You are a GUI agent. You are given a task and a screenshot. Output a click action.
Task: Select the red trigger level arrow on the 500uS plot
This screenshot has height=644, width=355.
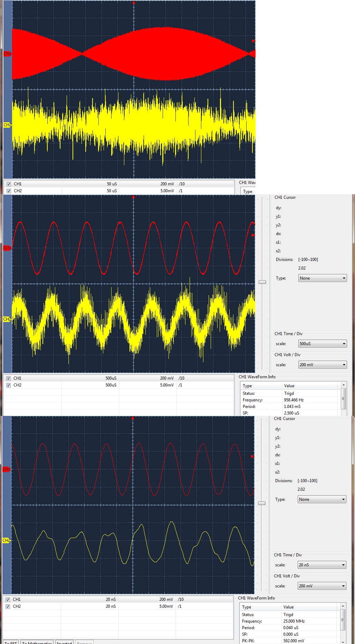(x=253, y=235)
